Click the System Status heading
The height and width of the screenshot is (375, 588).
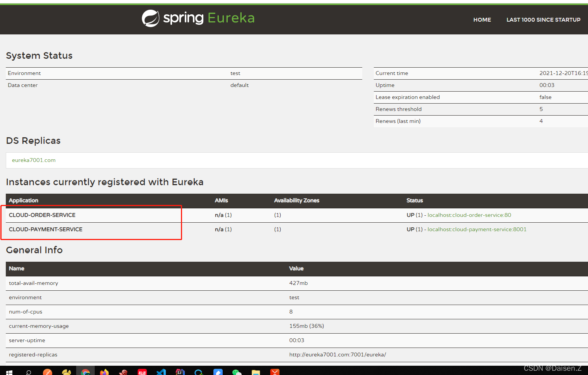click(39, 56)
